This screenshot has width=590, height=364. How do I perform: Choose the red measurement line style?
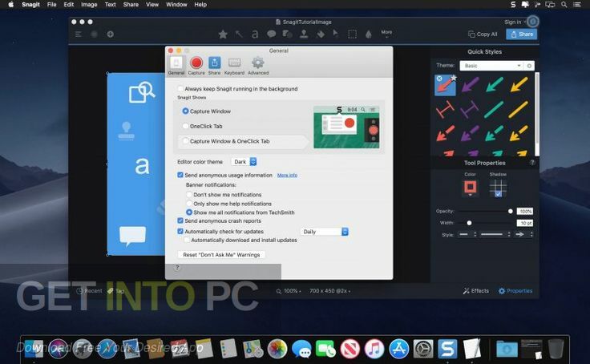(445, 109)
